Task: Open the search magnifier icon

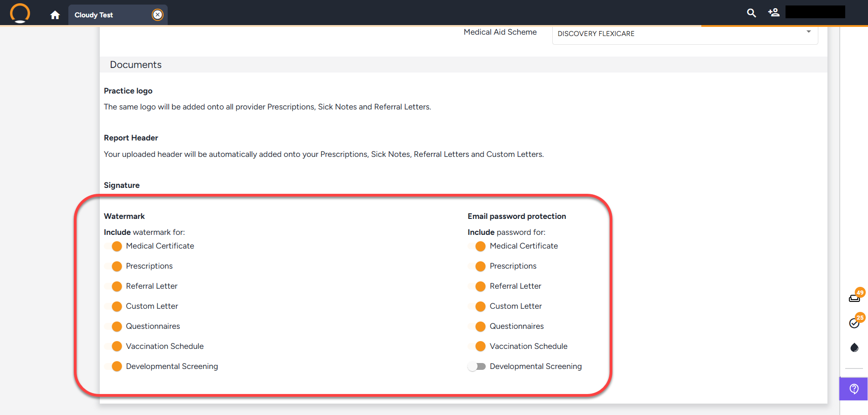Action: (751, 13)
